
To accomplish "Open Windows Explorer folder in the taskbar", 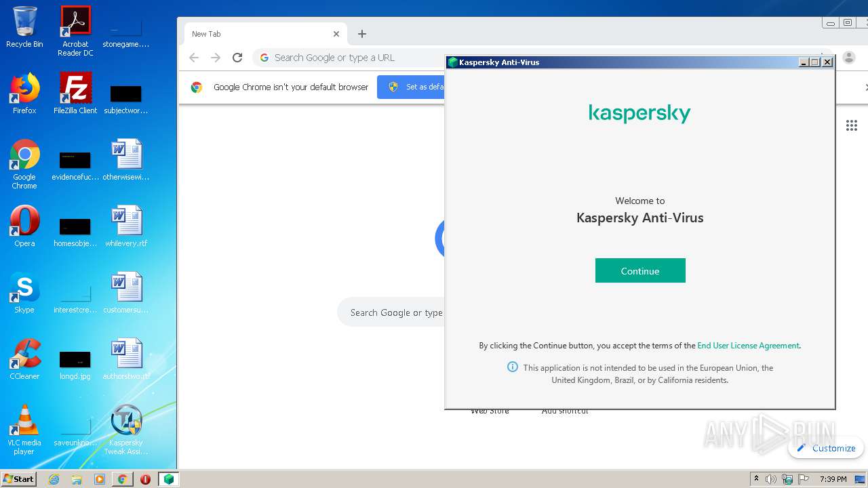I will point(77,479).
